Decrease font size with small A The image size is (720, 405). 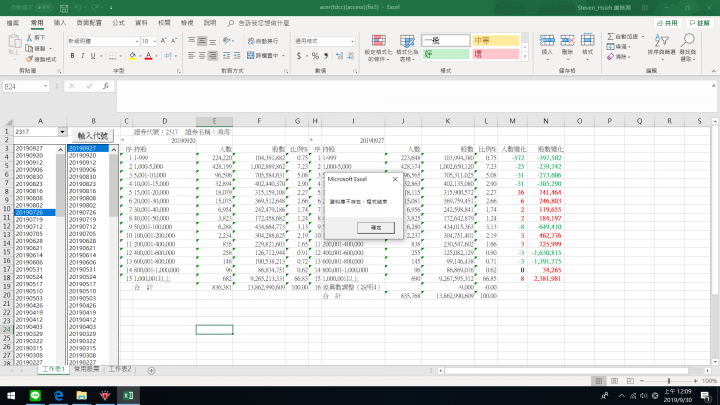point(174,41)
